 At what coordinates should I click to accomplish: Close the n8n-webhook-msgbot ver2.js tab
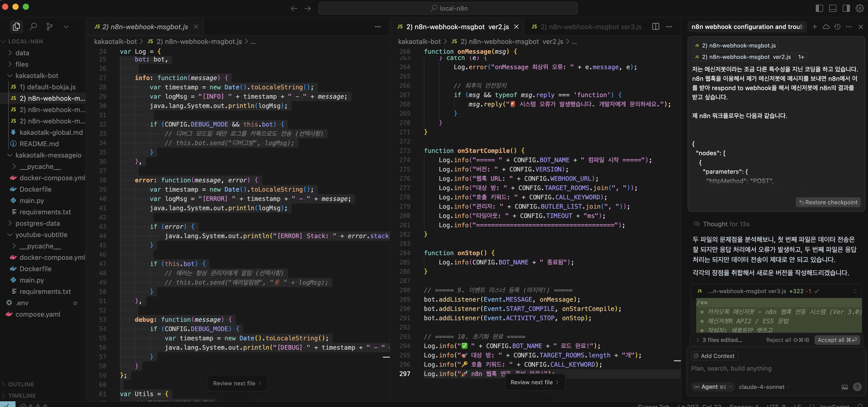click(516, 27)
